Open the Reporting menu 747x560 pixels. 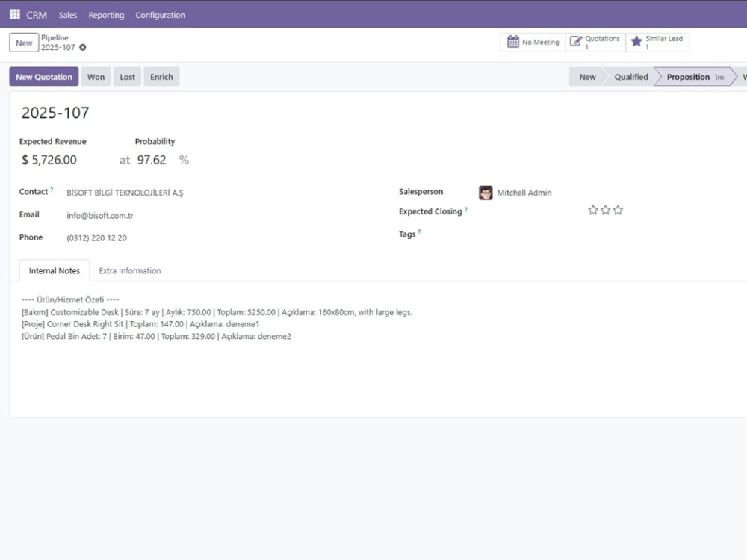pyautogui.click(x=106, y=15)
